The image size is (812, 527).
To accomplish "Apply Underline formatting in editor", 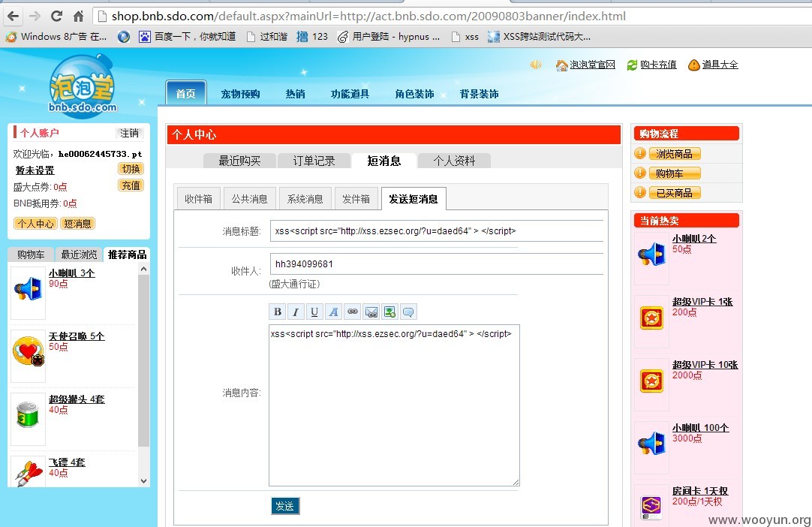I will coord(314,312).
